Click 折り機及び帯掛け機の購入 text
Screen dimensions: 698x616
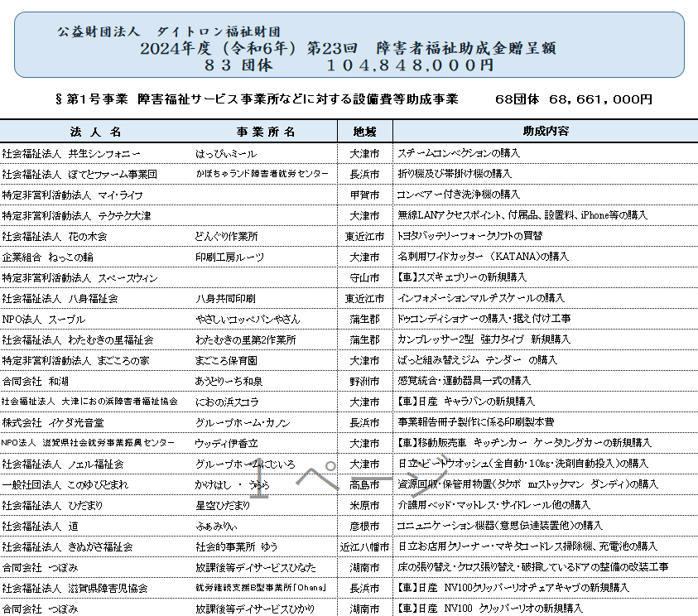coord(455,174)
